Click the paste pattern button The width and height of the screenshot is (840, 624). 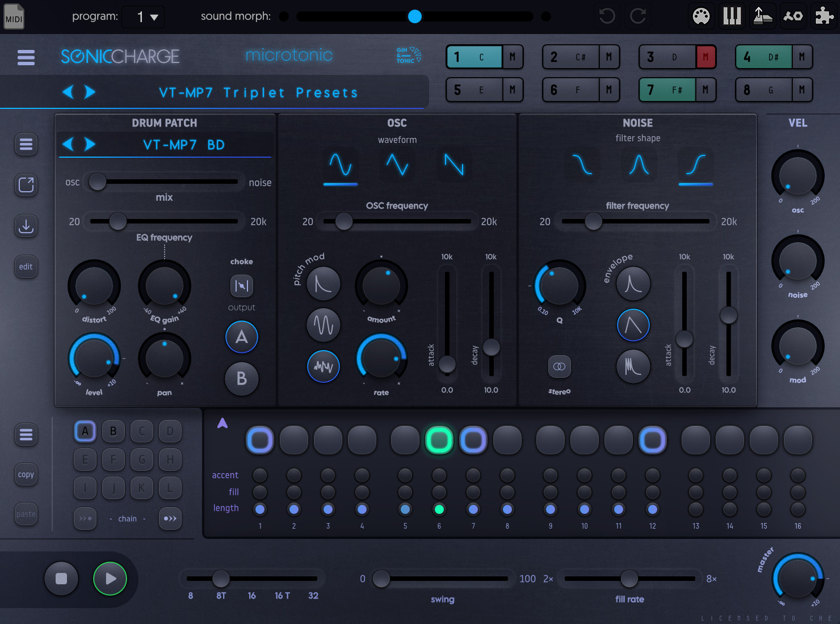(26, 515)
